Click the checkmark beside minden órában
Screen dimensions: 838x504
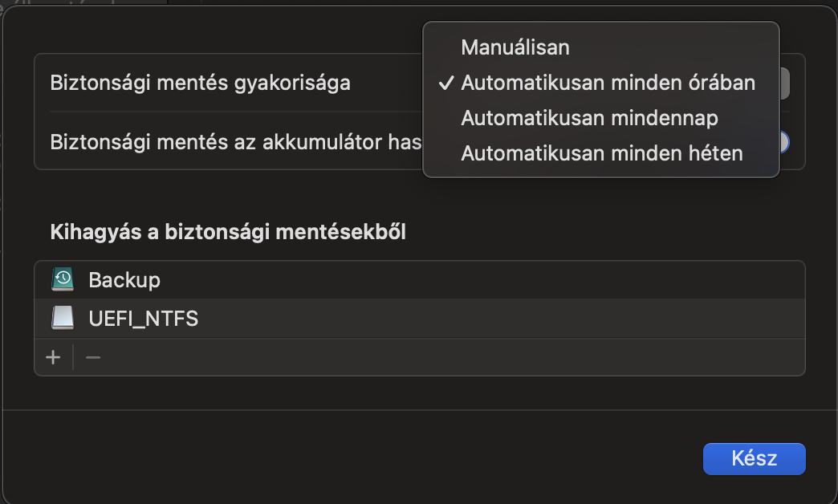tap(446, 83)
